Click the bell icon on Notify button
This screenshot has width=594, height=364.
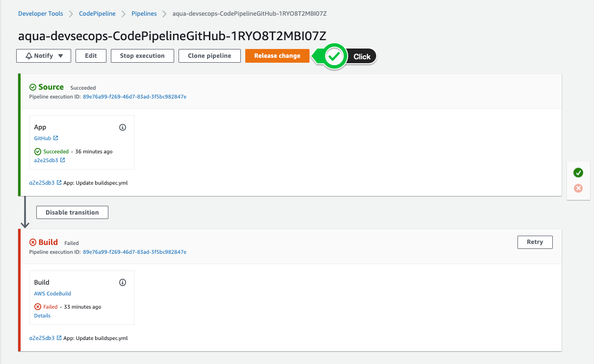click(28, 56)
